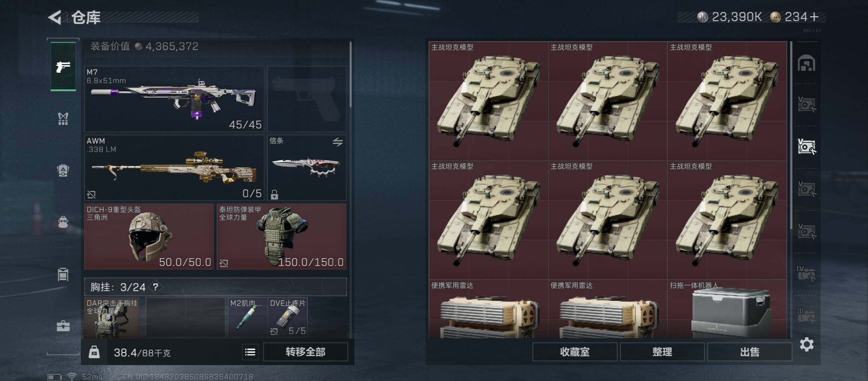
Task: Open warehouse settings gear icon
Action: pyautogui.click(x=807, y=344)
